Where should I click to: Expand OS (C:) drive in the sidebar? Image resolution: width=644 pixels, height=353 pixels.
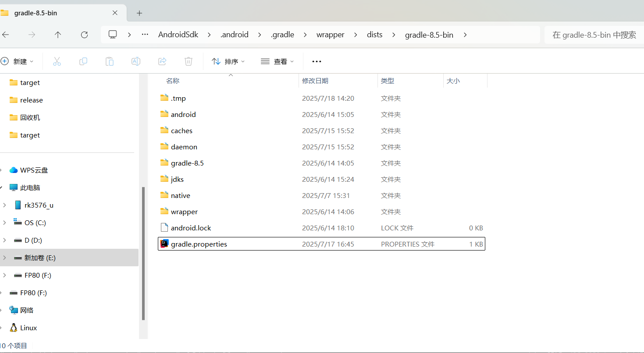(x=4, y=222)
